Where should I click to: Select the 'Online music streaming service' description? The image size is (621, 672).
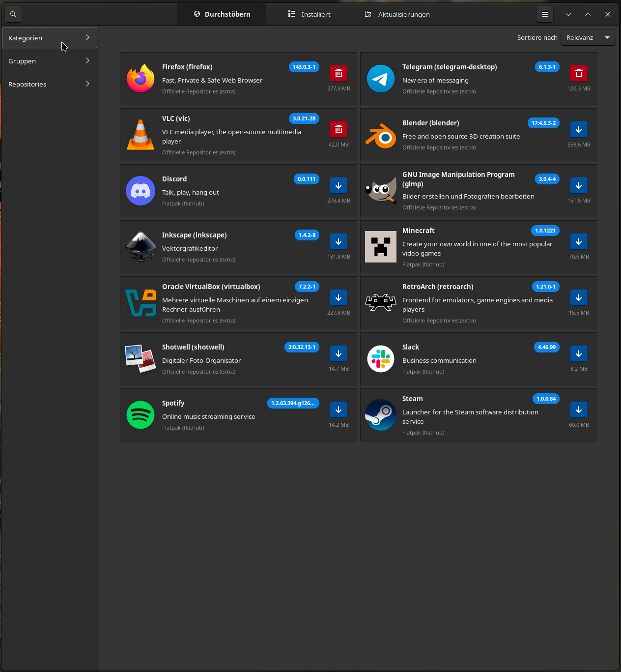click(x=209, y=416)
